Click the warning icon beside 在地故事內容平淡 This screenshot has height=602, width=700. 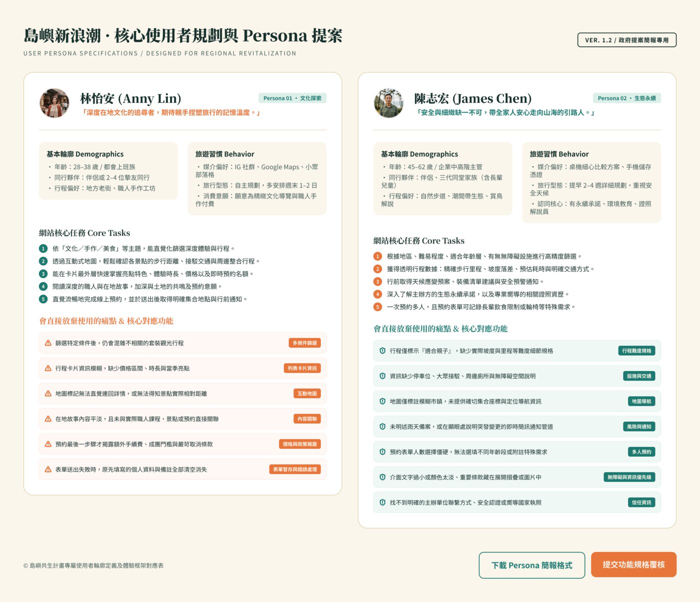pos(48,419)
